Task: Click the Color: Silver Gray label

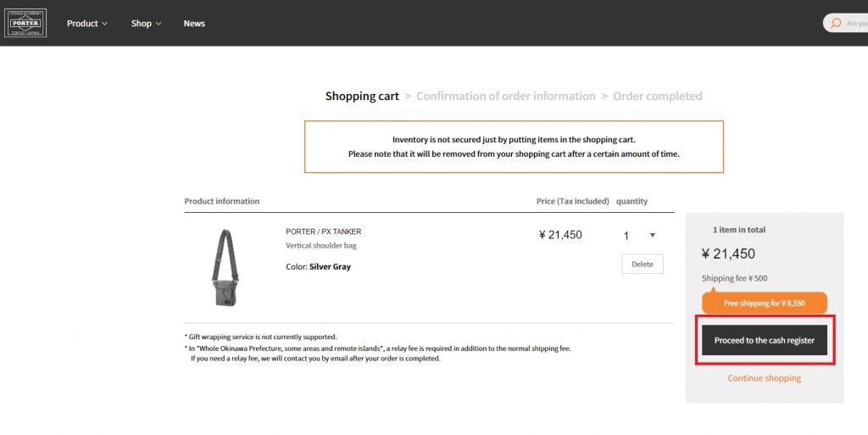Action: pyautogui.click(x=318, y=267)
